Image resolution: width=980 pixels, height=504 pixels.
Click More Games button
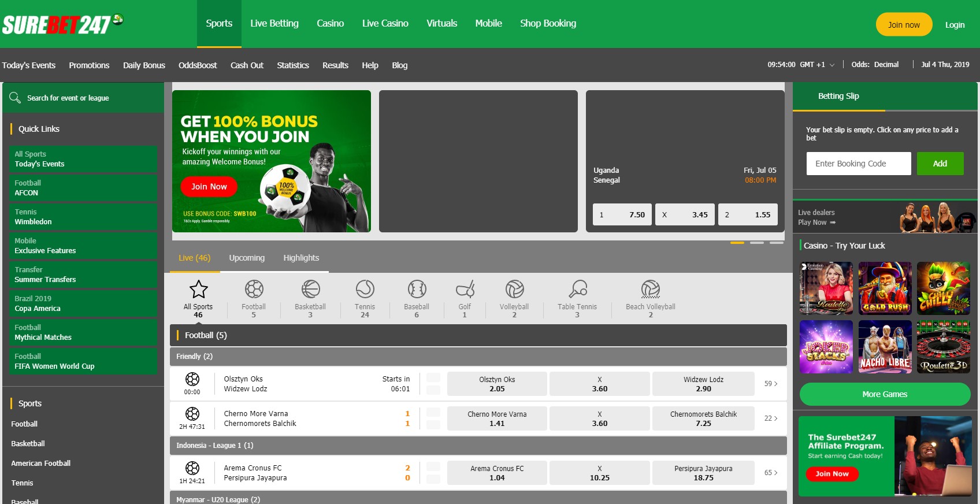click(x=885, y=394)
